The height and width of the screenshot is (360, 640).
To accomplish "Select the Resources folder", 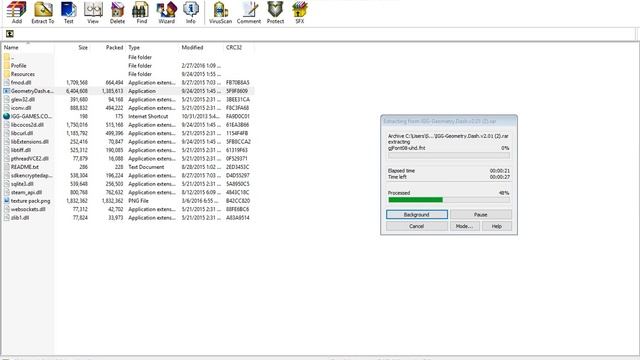I will pos(129,74).
